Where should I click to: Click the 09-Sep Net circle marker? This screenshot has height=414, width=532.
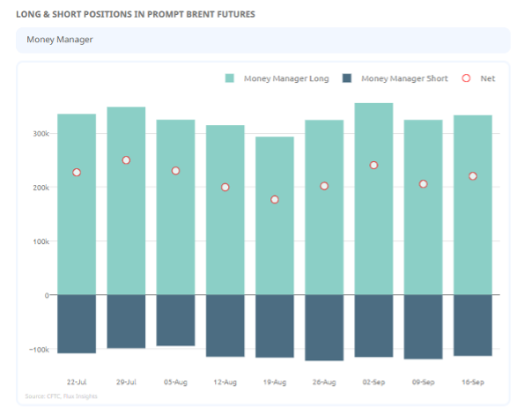[x=424, y=184]
